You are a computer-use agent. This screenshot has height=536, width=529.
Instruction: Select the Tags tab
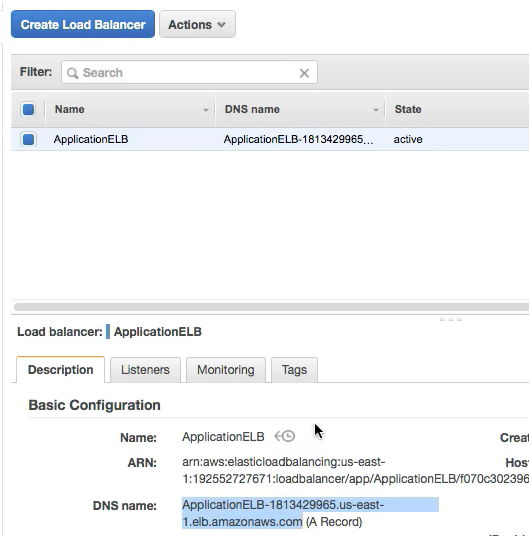294,370
